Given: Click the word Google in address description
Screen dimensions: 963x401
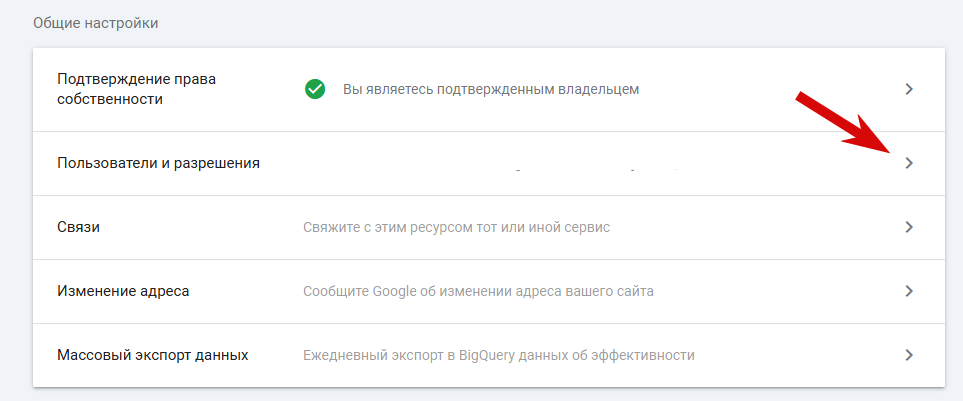Looking at the screenshot, I should 393,291.
